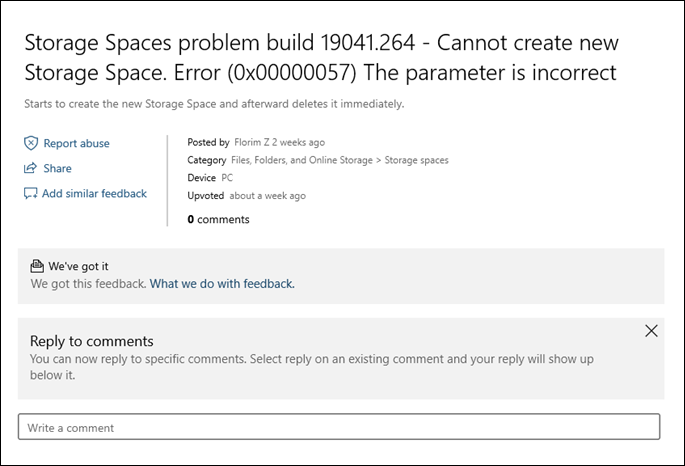Click the category text Files, Folders, and Online Storage

pyautogui.click(x=302, y=160)
